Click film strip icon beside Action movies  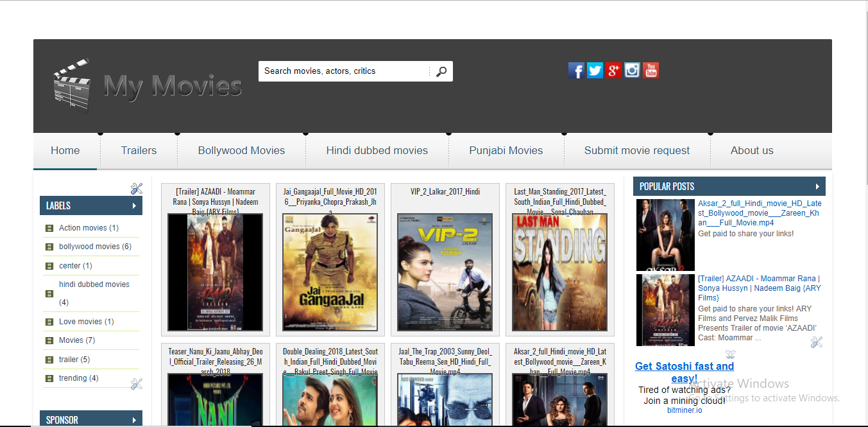(x=49, y=228)
